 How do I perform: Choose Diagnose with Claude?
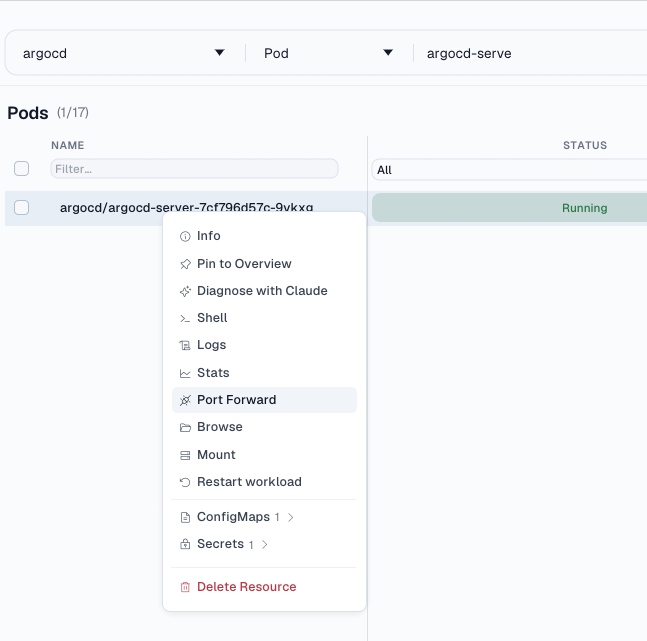point(264,291)
